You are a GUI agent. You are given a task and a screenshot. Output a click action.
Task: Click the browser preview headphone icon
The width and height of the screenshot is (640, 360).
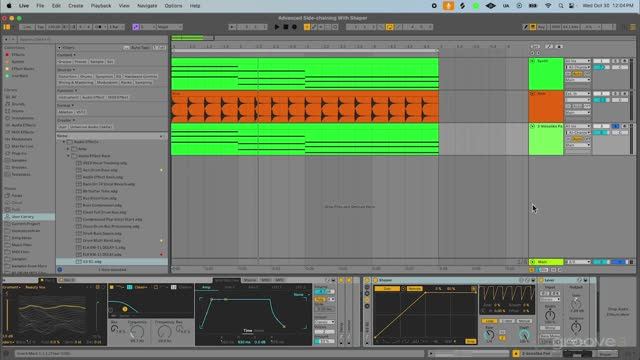click(x=60, y=269)
